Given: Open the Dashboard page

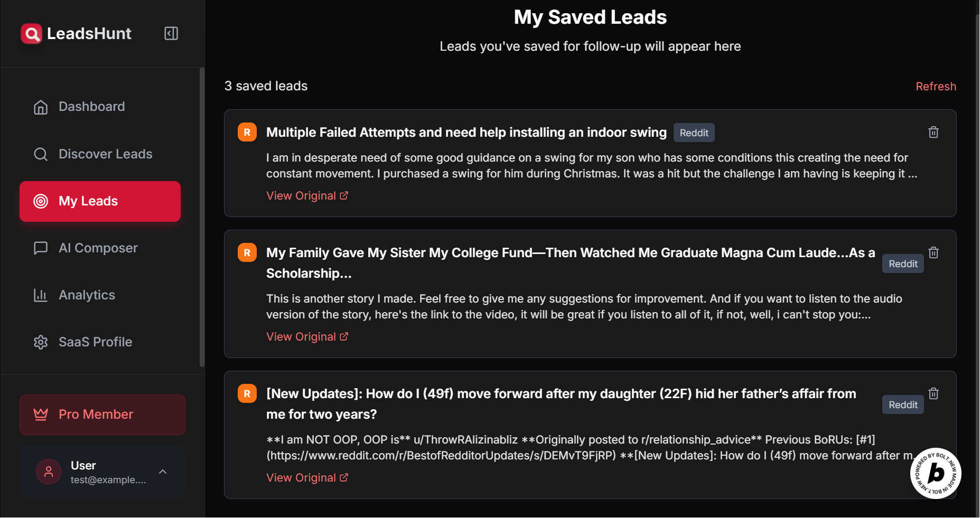Looking at the screenshot, I should pyautogui.click(x=91, y=107).
